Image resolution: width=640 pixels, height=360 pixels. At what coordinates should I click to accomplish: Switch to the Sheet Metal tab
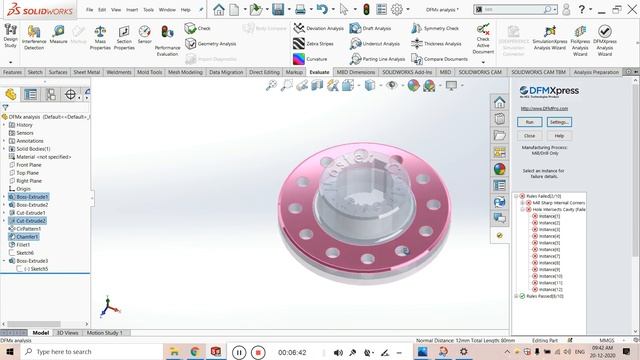click(87, 72)
